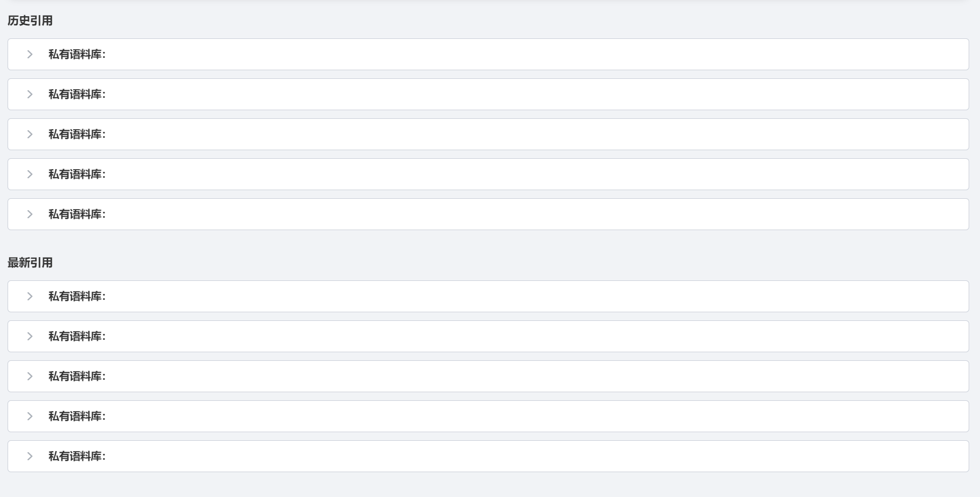Click fourth 私有语料库 label in 历史引用 section
Image resolution: width=980 pixels, height=497 pixels.
(77, 174)
